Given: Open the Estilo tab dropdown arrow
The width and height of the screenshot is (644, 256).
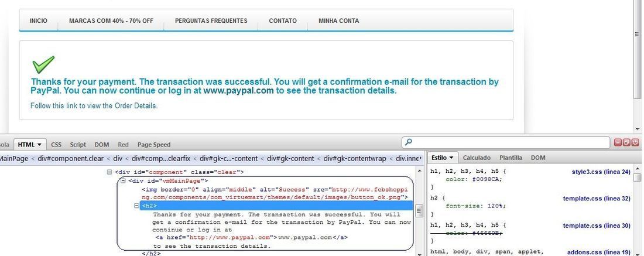Looking at the screenshot, I should (x=451, y=158).
